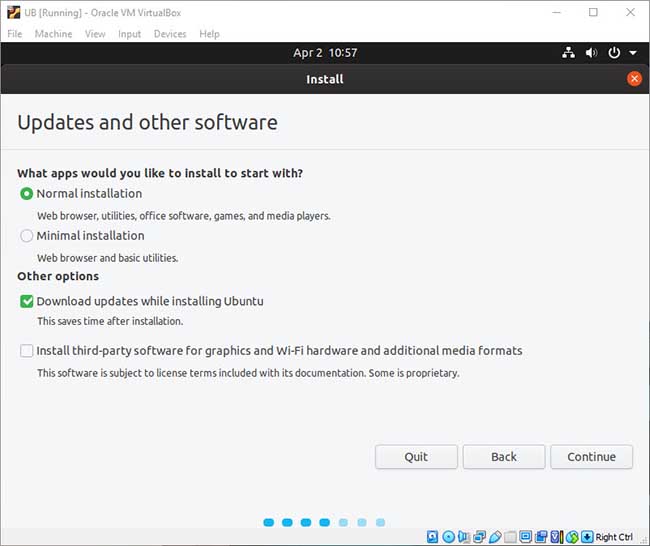
Task: Click the Quit button
Action: click(x=416, y=457)
